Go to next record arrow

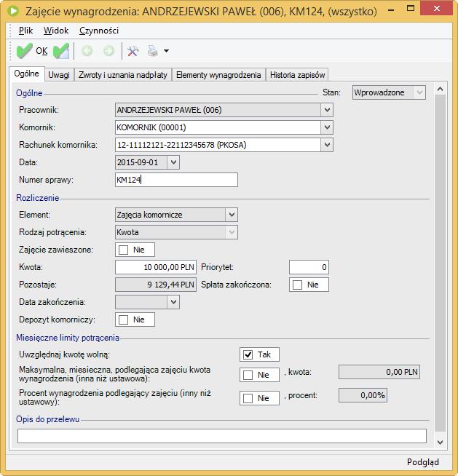click(x=108, y=51)
